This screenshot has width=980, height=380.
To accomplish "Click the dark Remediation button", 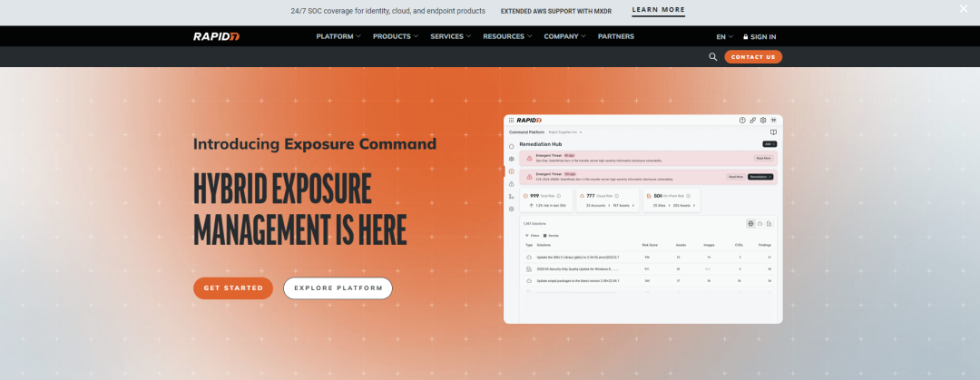I will [x=760, y=177].
